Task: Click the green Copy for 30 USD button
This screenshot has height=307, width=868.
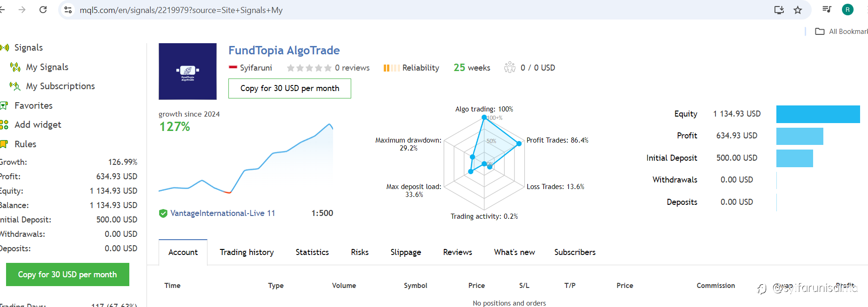Action: pyautogui.click(x=67, y=274)
